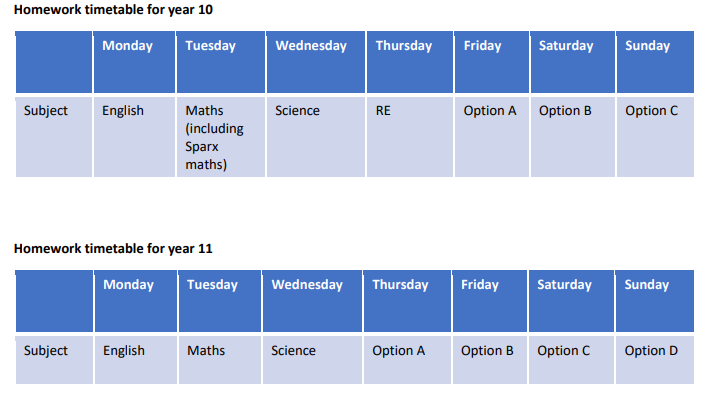Screen dimensions: 714x396
Task: Click the Friday header in year 10 table
Action: 492,62
